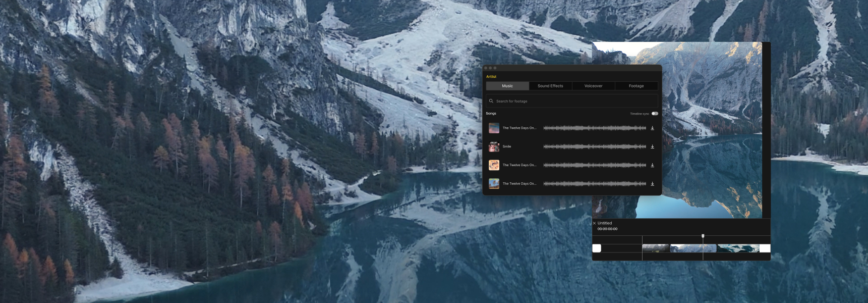Seek within the Smile waveform
This screenshot has width=868, height=303.
595,146
